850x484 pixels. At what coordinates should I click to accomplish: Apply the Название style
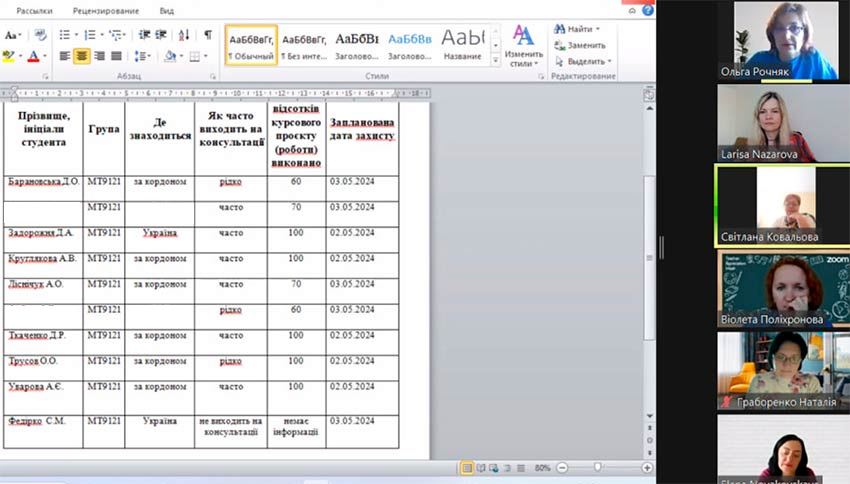pyautogui.click(x=462, y=45)
